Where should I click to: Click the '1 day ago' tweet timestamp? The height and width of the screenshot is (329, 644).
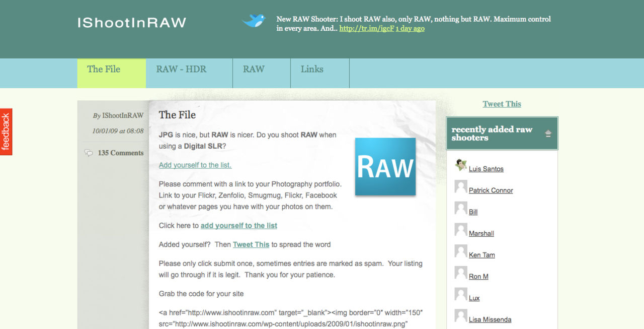point(410,29)
